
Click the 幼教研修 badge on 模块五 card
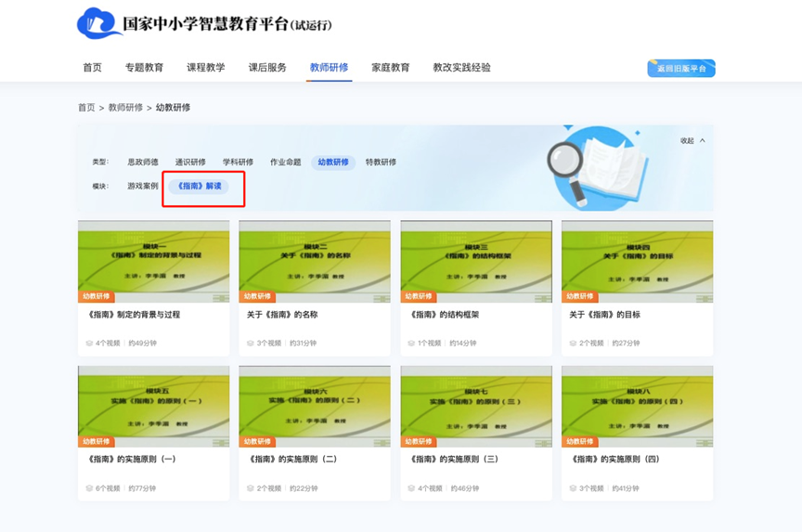tap(97, 441)
